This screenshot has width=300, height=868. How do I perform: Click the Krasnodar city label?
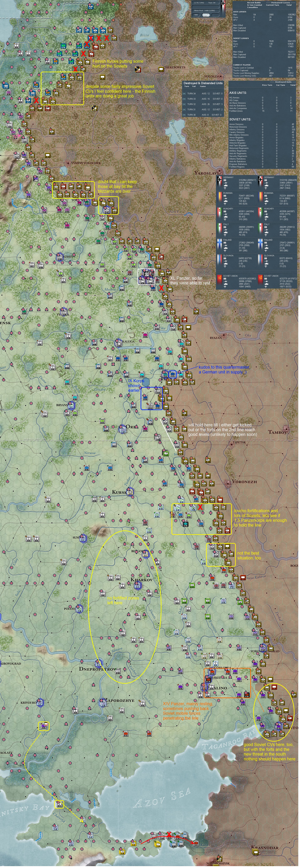coord(265,848)
